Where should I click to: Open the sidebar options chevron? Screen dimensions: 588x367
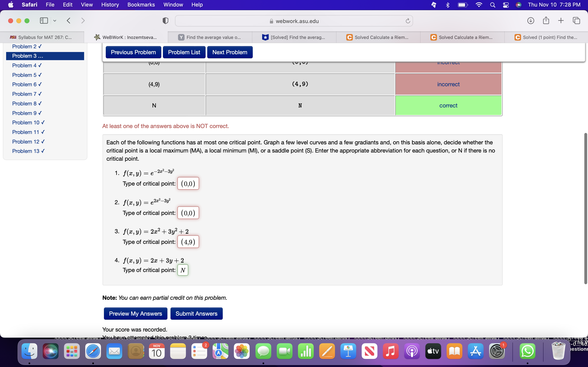click(x=55, y=21)
